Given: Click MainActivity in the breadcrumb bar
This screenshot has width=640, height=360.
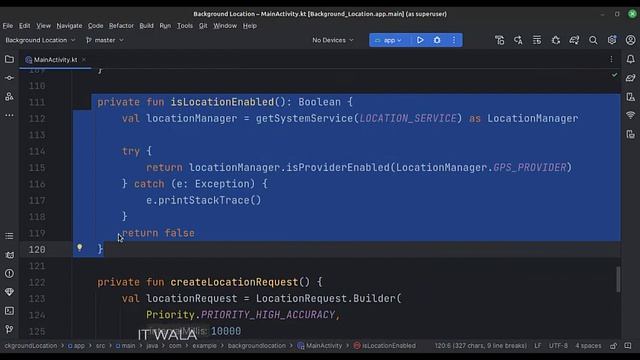Looking at the screenshot, I should [x=320, y=346].
